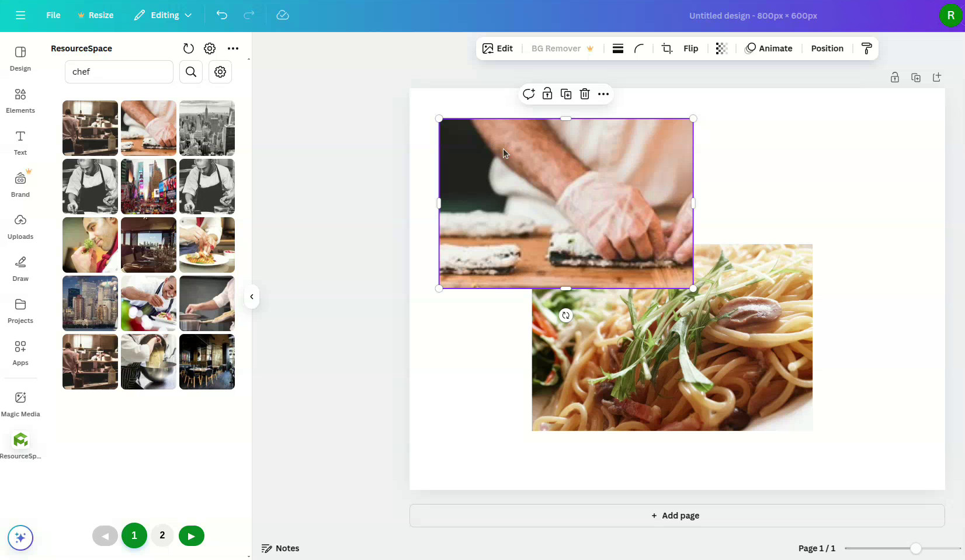Screen dimensions: 965x560
Task: Lock the page with padlock icon
Action: coord(895,78)
